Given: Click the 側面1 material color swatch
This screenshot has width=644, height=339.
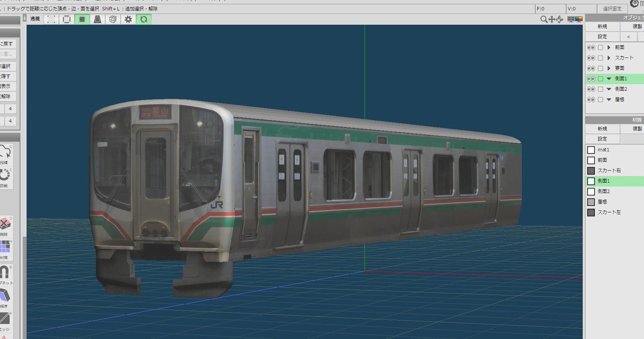Looking at the screenshot, I should pyautogui.click(x=591, y=181).
